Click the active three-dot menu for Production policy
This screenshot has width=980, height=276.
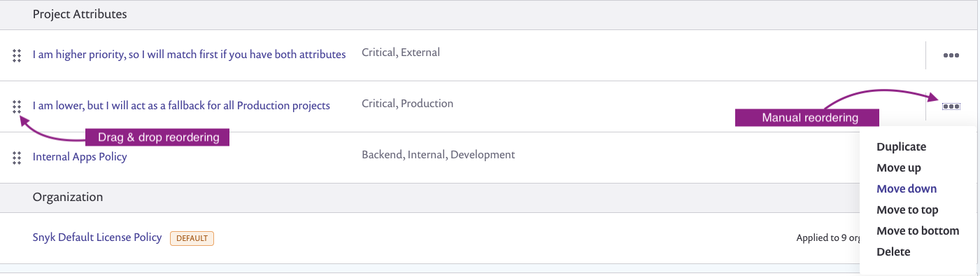pos(951,106)
